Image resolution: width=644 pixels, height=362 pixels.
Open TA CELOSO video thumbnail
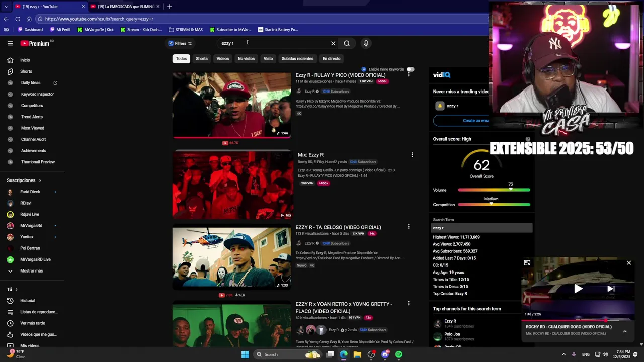click(231, 257)
